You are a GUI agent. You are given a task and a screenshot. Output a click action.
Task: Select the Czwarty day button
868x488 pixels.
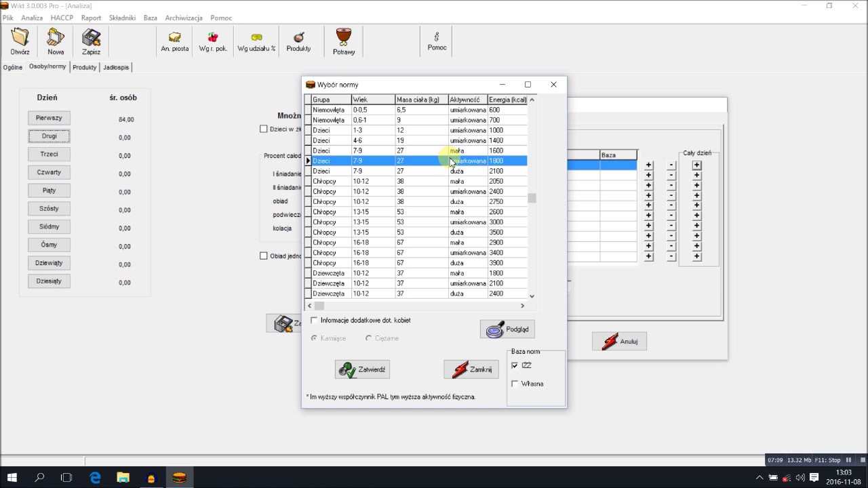click(49, 172)
